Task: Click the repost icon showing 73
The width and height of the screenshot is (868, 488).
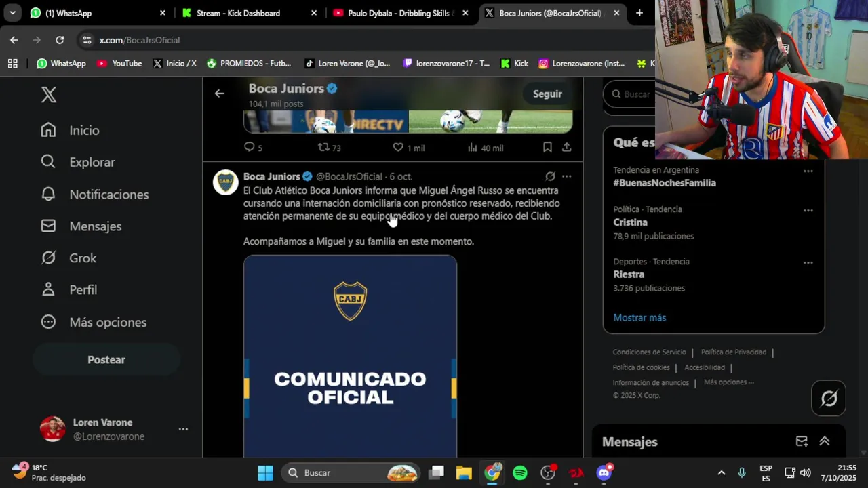Action: click(x=323, y=147)
